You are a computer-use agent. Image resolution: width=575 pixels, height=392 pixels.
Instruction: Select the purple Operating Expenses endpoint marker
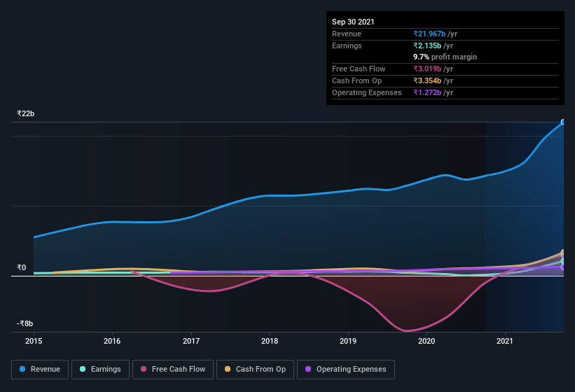(x=563, y=267)
